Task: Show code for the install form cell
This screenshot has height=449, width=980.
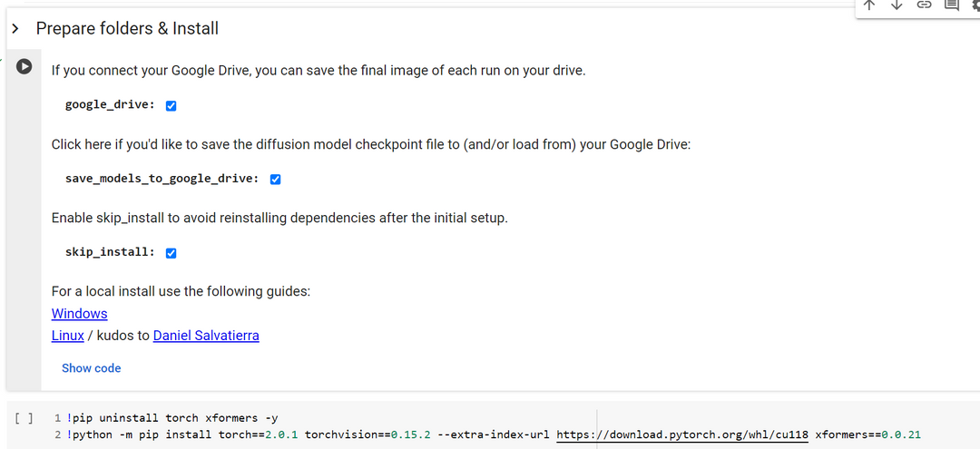Action: click(91, 368)
